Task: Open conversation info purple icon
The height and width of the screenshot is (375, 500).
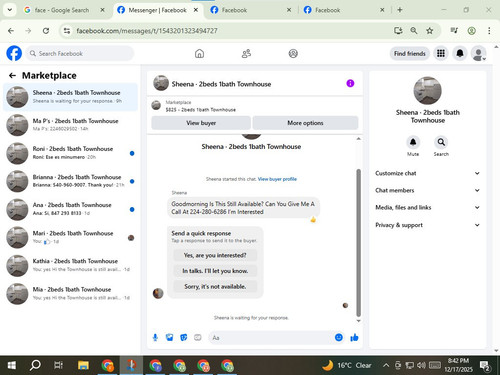Action: (350, 83)
